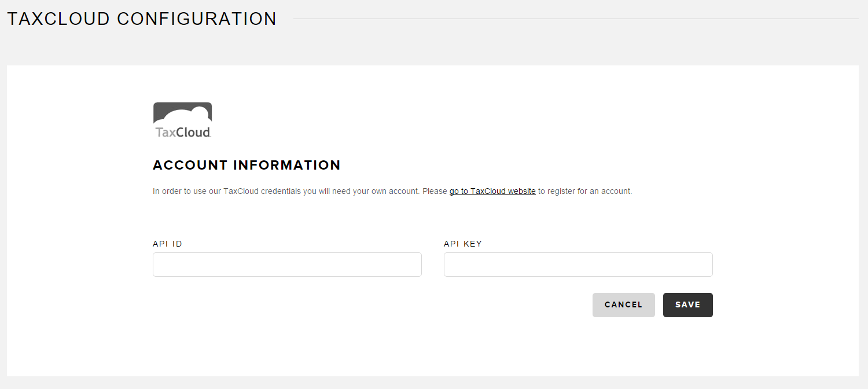Image resolution: width=868 pixels, height=389 pixels.
Task: Click the API ID label
Action: tap(168, 244)
